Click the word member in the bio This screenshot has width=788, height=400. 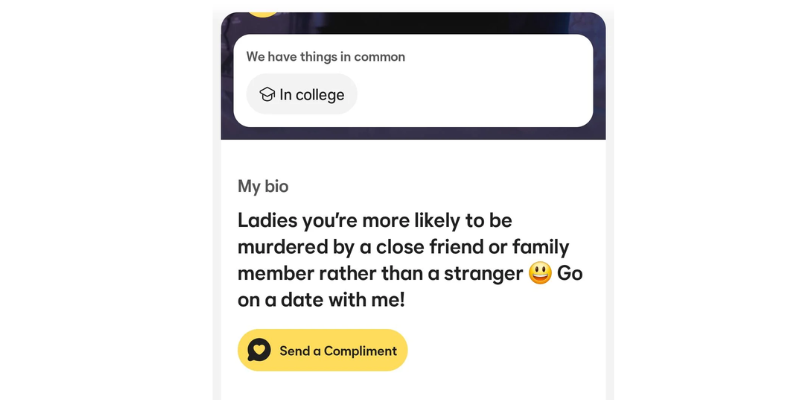pyautogui.click(x=274, y=273)
